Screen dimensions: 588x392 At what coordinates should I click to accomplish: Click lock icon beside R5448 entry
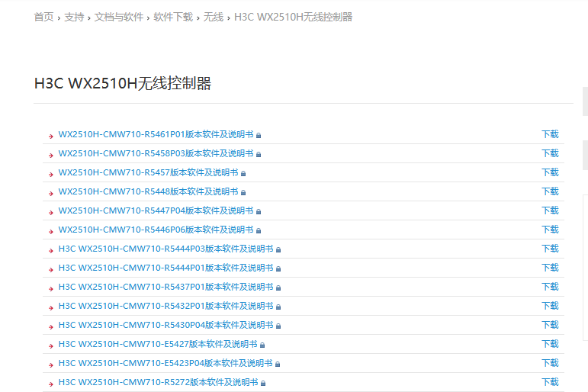click(x=243, y=193)
